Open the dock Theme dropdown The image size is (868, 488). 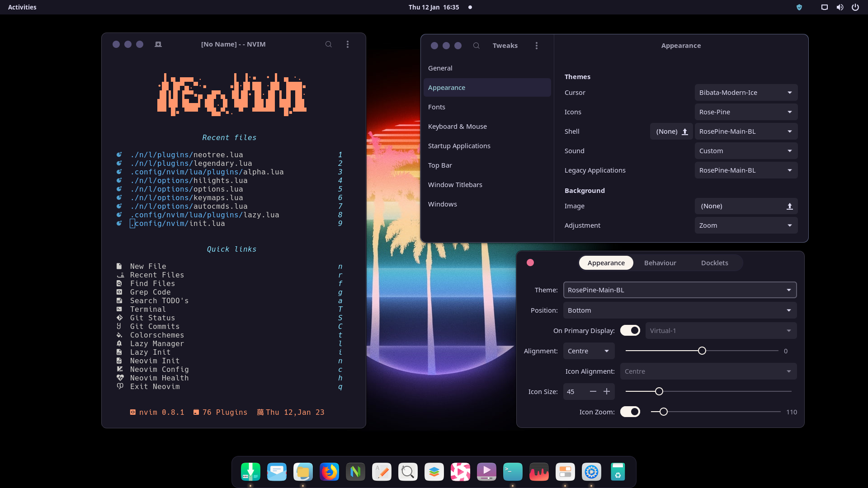click(680, 290)
